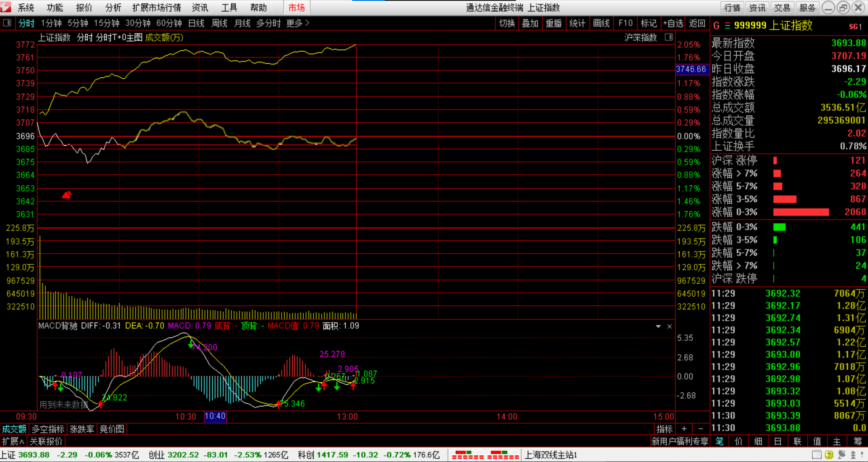Click the 关联报价 button
Viewport: 868px width, 462px height.
click(x=46, y=441)
